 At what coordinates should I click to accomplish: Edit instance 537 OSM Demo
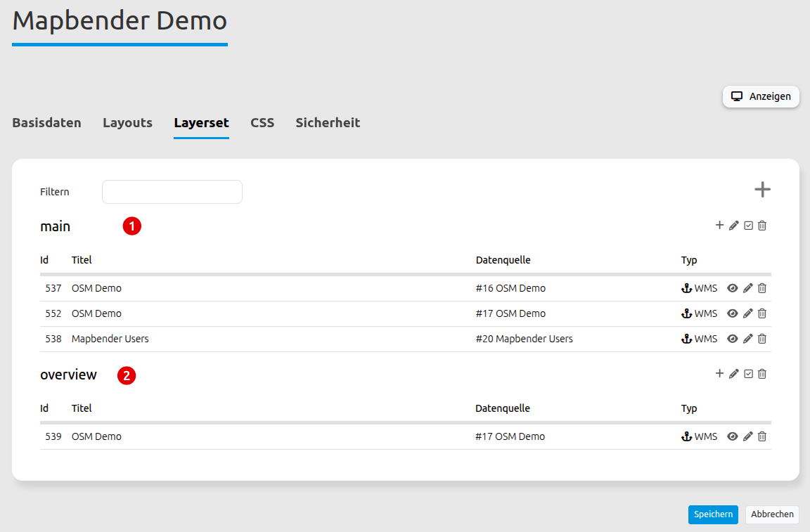(x=748, y=288)
